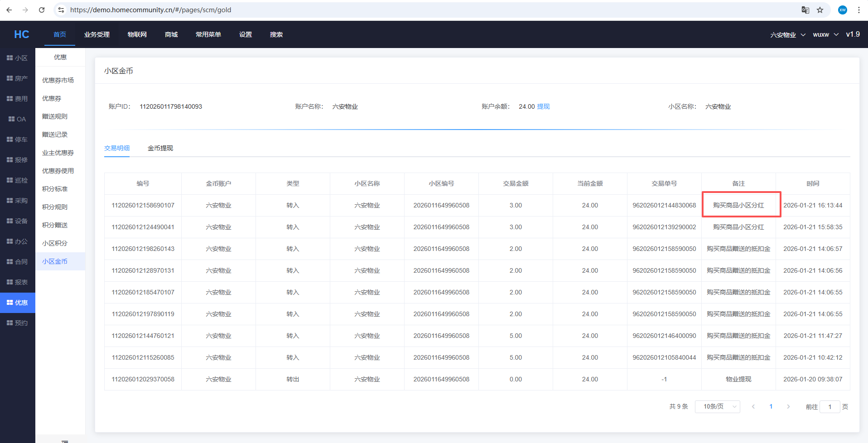This screenshot has height=443, width=868.
Task: Click the HC logo in the header
Action: 21,34
